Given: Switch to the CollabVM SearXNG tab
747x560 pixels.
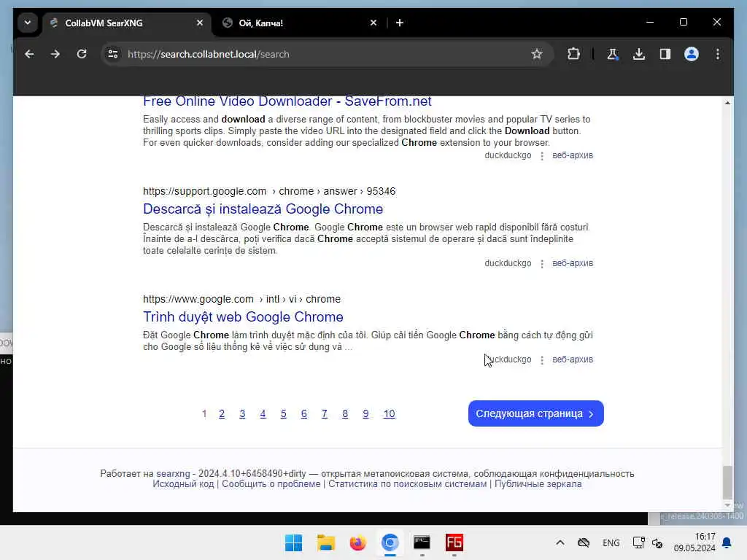Looking at the screenshot, I should [127, 23].
